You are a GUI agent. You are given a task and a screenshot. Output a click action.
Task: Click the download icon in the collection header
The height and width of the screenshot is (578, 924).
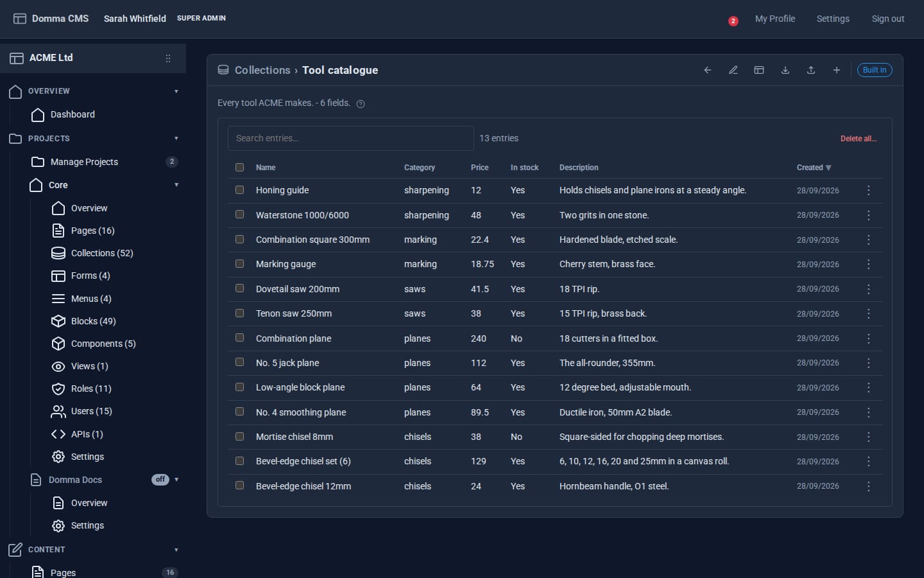pos(785,70)
